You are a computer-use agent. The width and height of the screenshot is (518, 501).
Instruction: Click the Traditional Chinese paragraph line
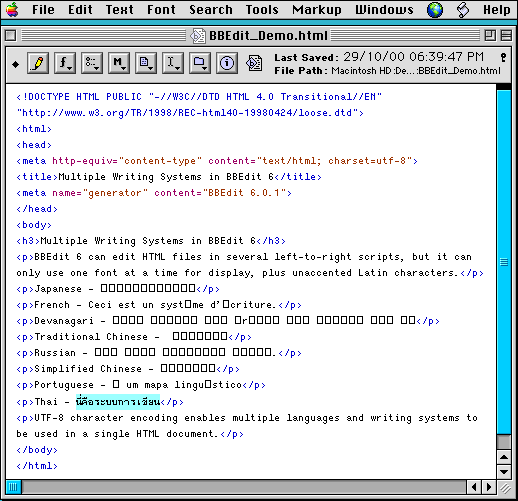tap(134, 337)
